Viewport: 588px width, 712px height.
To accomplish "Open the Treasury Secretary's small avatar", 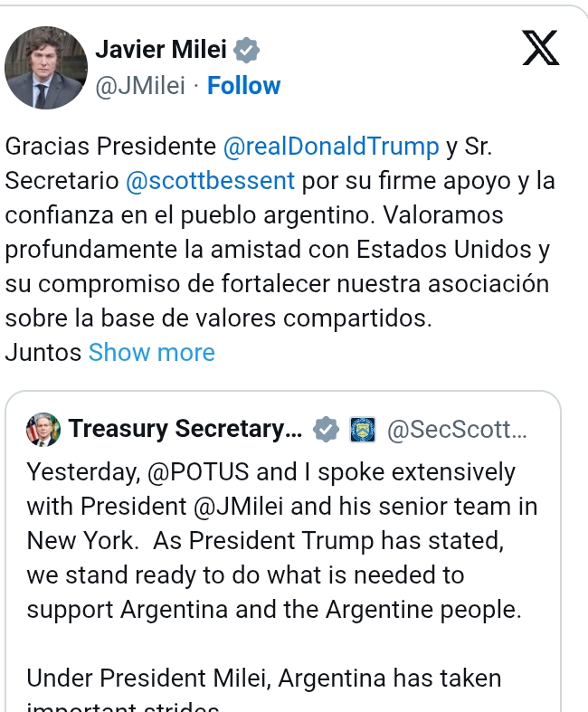I will tap(43, 430).
